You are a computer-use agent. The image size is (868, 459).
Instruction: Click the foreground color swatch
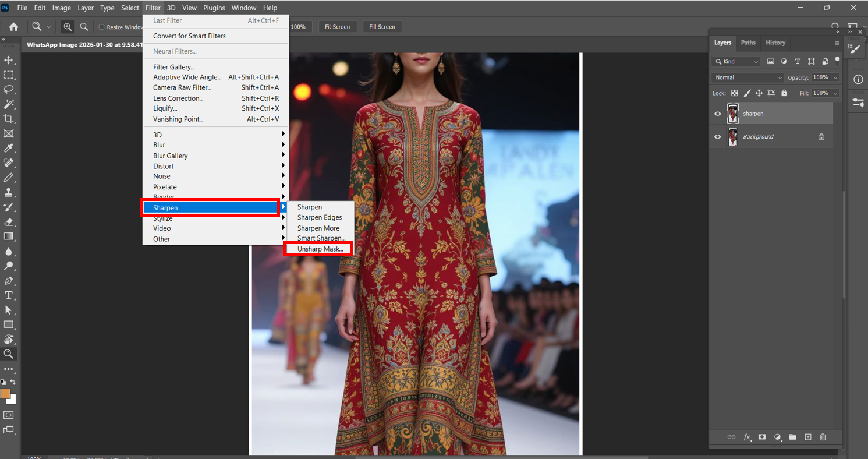click(5, 393)
